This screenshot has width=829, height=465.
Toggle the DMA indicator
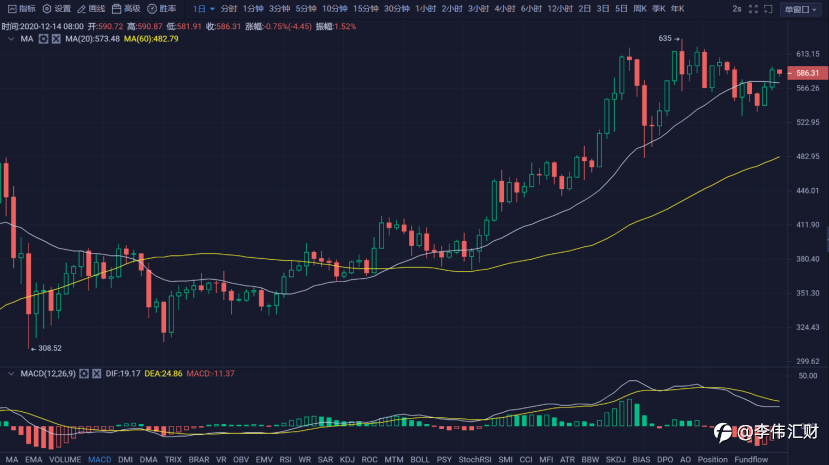[149, 459]
